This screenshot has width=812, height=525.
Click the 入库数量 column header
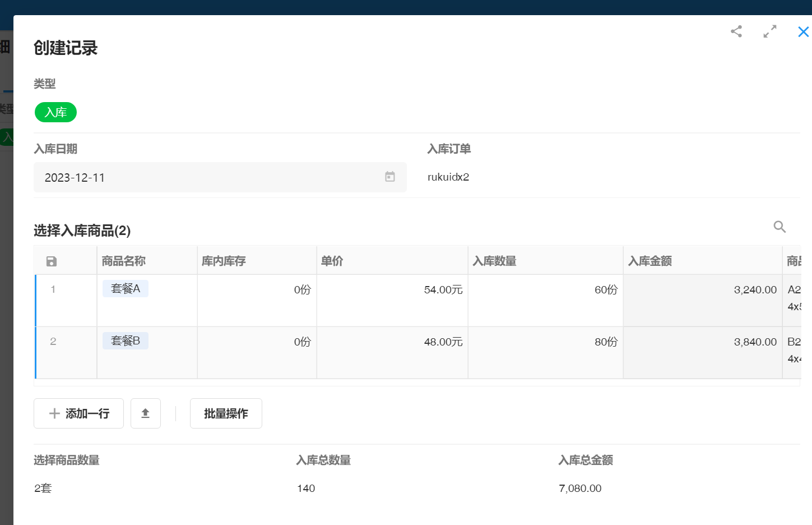(x=494, y=261)
